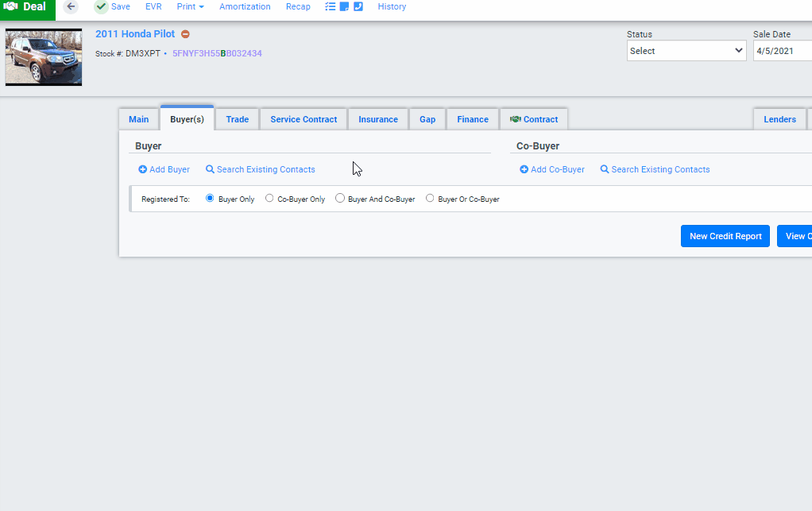812x511 pixels.
Task: Switch to the Trade tab
Action: point(238,119)
